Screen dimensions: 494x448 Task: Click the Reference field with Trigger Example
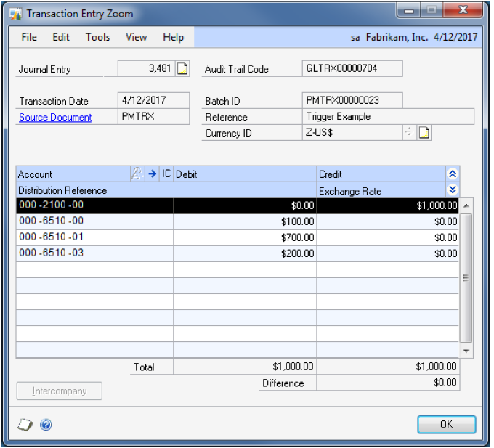coord(389,117)
